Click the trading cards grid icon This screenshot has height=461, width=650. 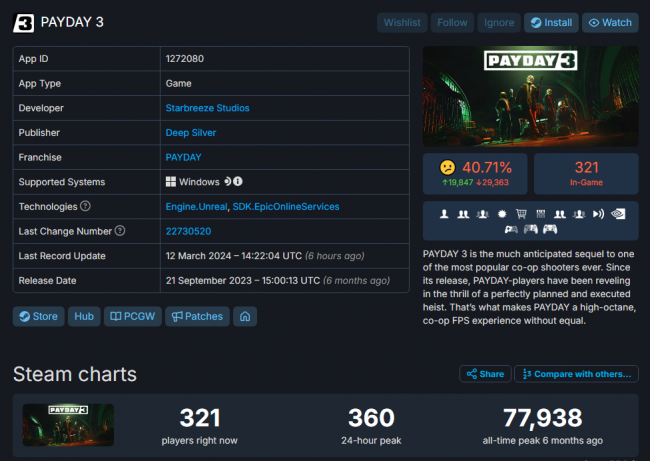(x=541, y=214)
